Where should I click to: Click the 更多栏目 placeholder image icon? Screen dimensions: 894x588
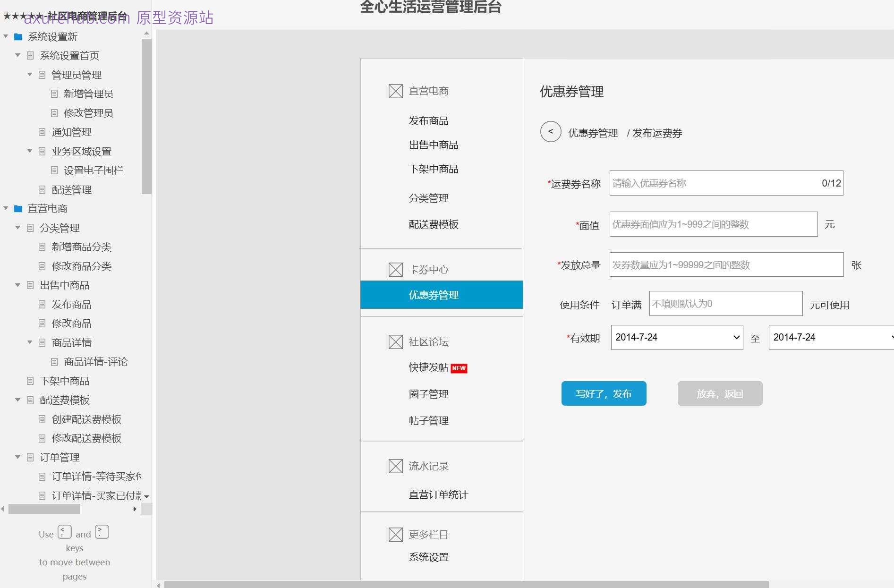[395, 535]
